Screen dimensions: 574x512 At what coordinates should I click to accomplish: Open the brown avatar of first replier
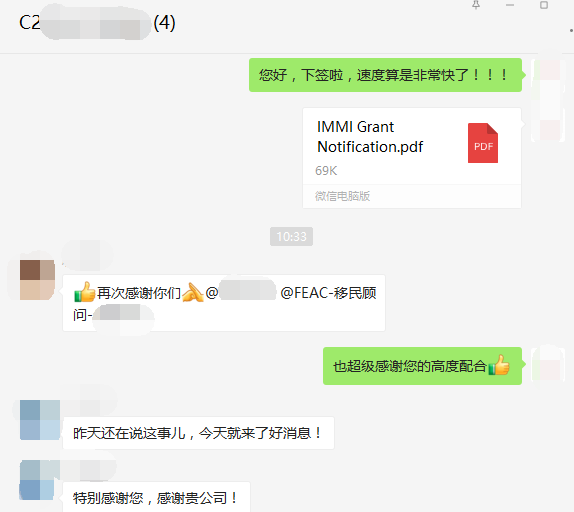click(37, 280)
